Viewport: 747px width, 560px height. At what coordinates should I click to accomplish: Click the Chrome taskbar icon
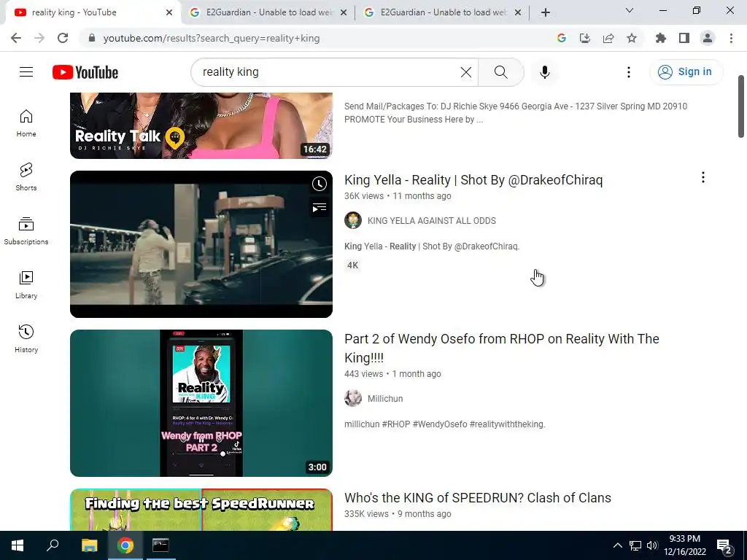coord(125,545)
